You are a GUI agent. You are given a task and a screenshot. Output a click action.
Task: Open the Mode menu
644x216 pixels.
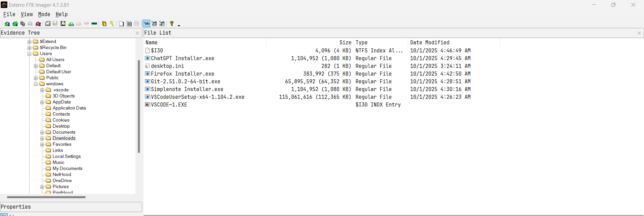(44, 14)
